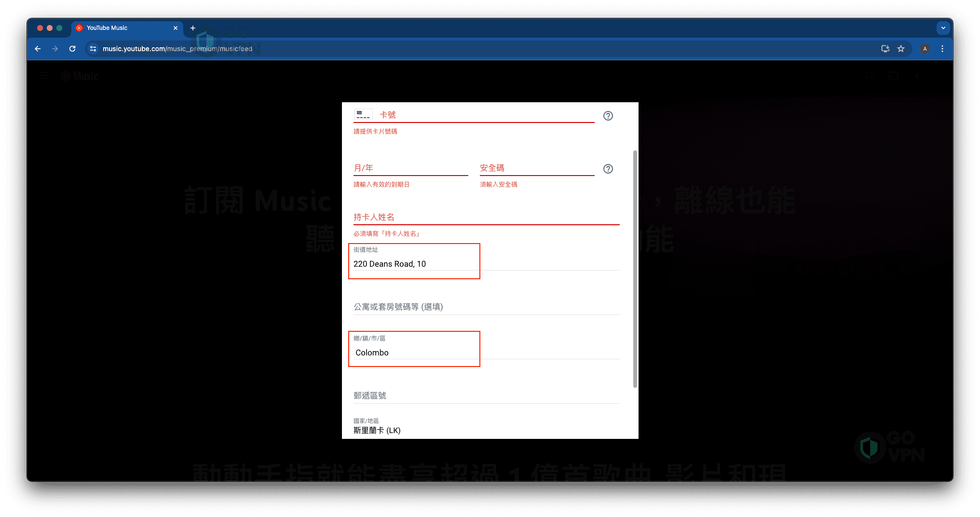The image size is (980, 517).
Task: Click the payment form scrollbar
Action: point(635,269)
